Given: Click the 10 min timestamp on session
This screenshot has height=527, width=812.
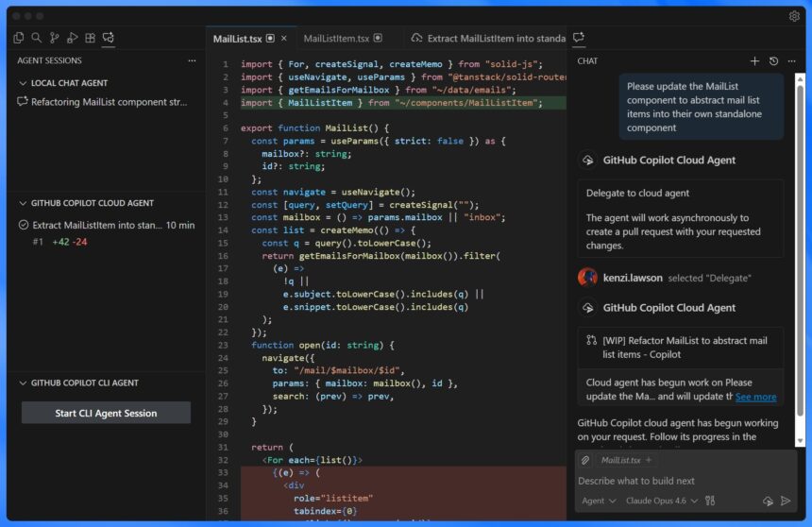Looking at the screenshot, I should (x=180, y=225).
